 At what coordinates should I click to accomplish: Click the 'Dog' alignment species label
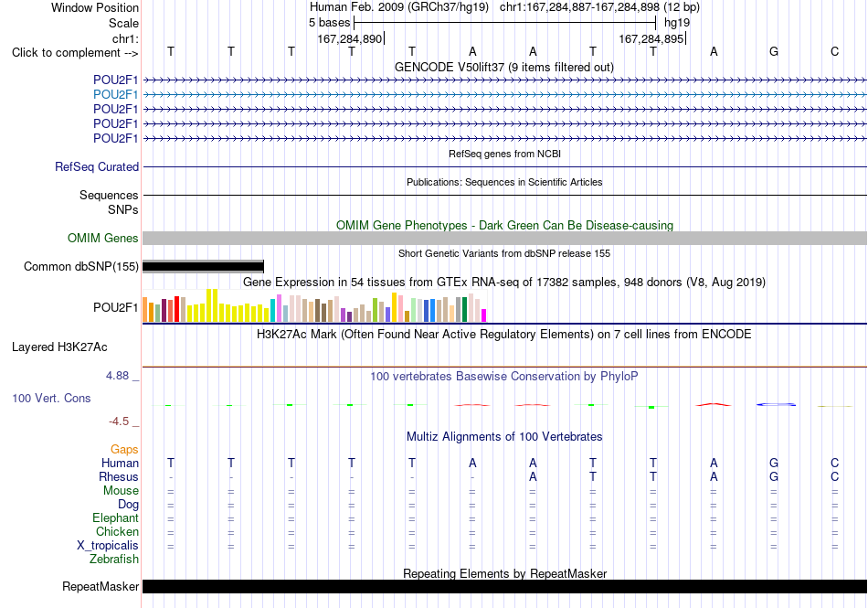pos(128,505)
